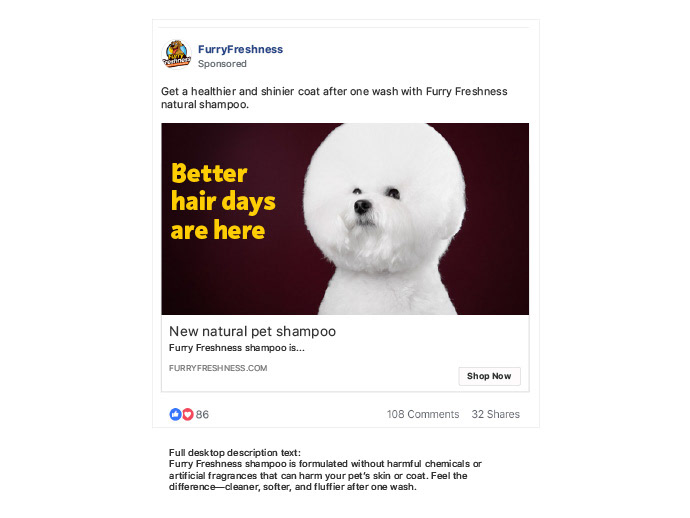This screenshot has width=690, height=518.
Task: Click the full description paragraph below the ad
Action: pos(325,475)
